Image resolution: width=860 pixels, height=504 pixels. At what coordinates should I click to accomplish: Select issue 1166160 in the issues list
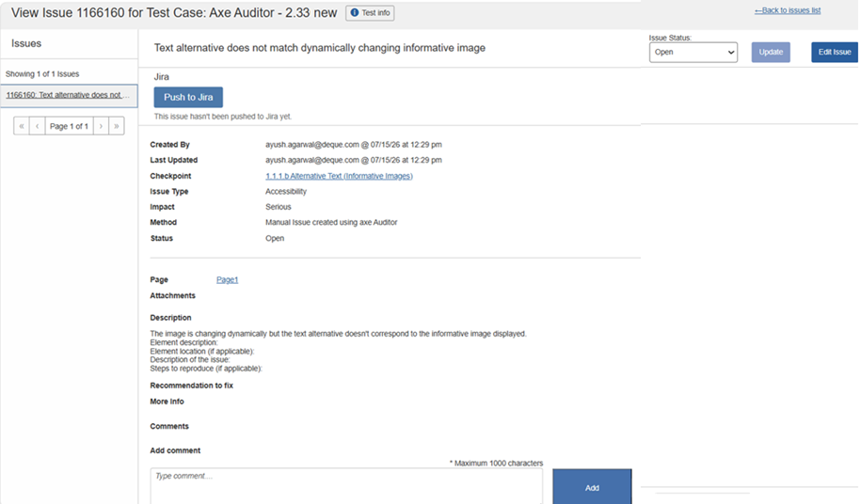(69, 95)
